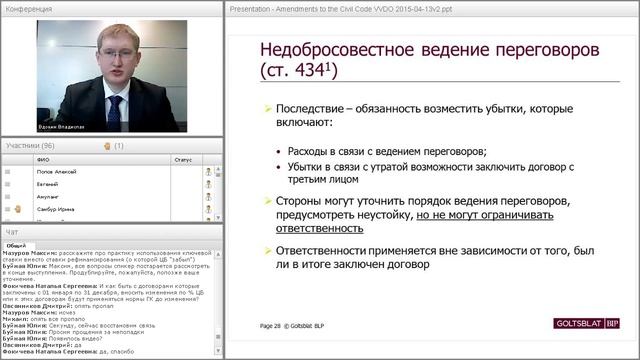Select participant Попов Алексей
The image size is (640, 360).
coord(56,172)
